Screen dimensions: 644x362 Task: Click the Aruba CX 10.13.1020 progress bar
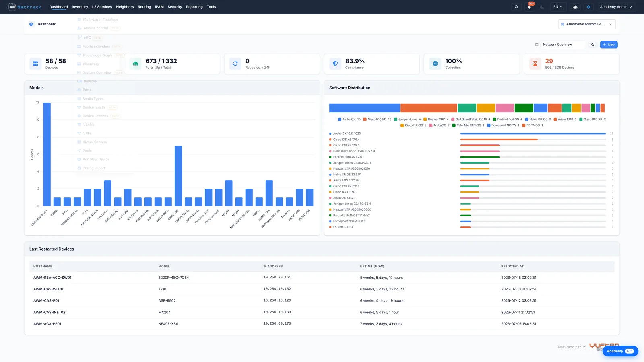tap(533, 134)
